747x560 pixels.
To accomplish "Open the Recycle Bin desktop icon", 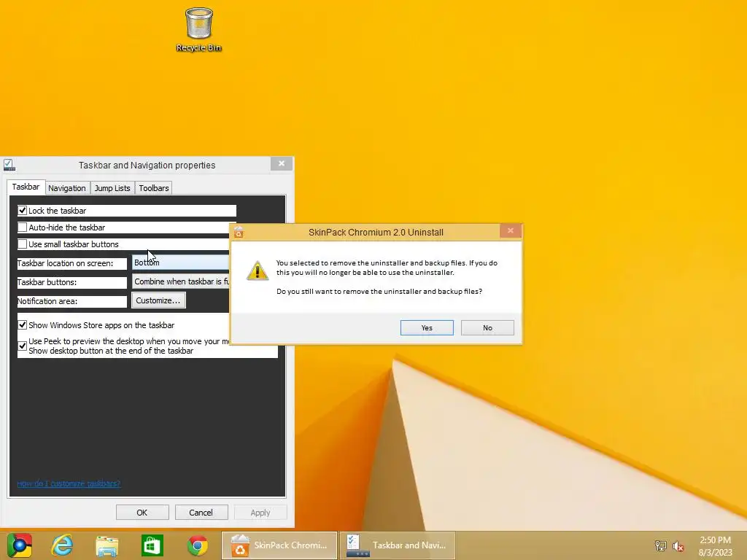I will point(198,28).
